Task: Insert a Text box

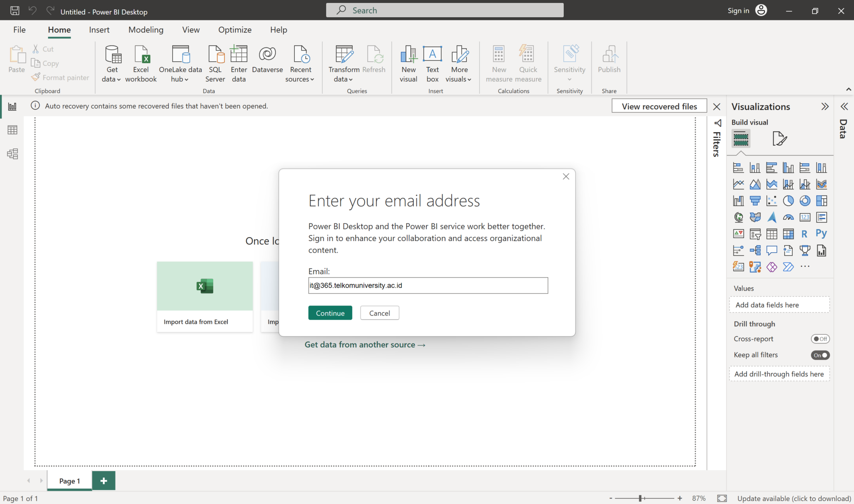Action: point(432,63)
